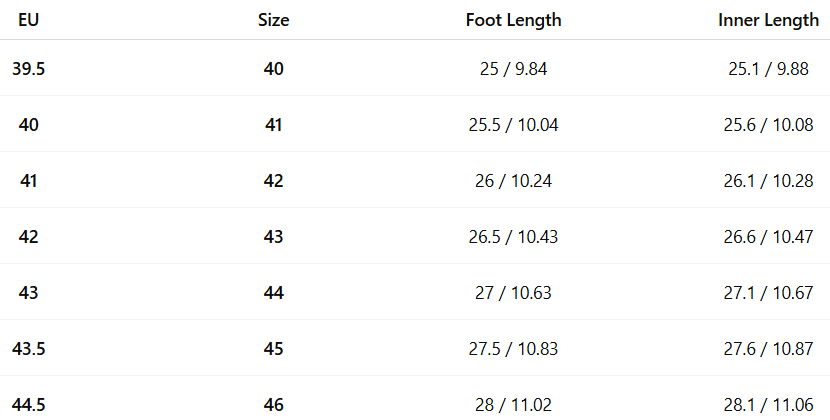The height and width of the screenshot is (420, 830).
Task: Select the Size 42 cell
Action: 273,181
